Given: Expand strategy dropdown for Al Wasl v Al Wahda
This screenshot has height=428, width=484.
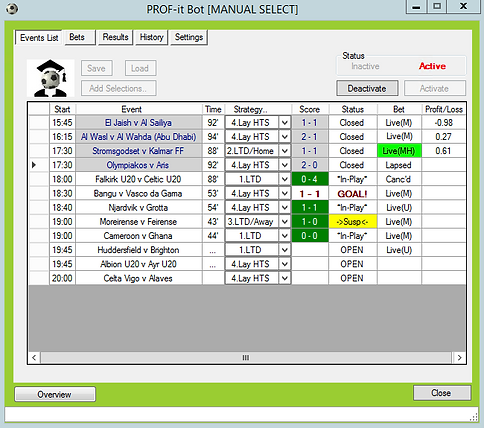Looking at the screenshot, I should pos(284,137).
